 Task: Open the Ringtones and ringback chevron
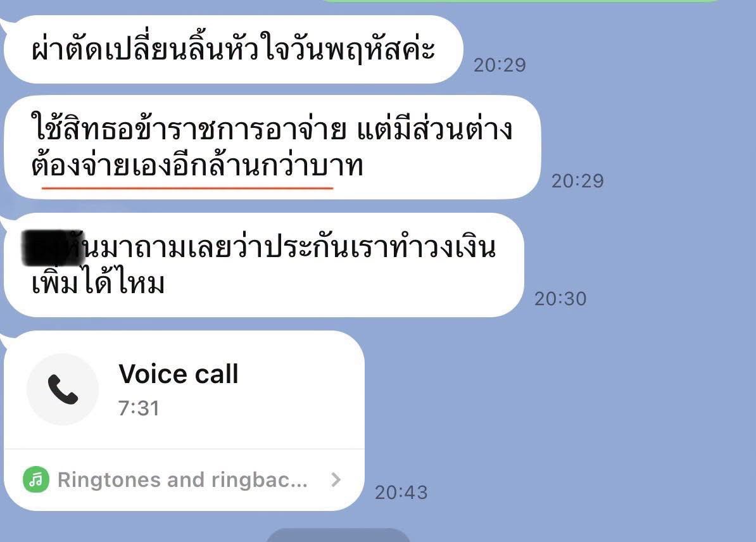[x=336, y=480]
